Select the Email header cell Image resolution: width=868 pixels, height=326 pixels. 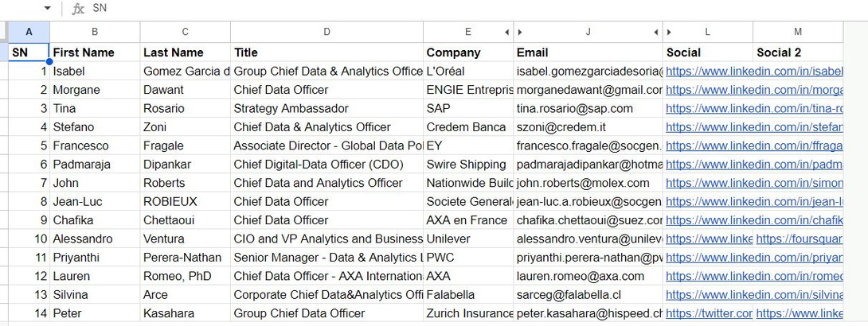(588, 52)
